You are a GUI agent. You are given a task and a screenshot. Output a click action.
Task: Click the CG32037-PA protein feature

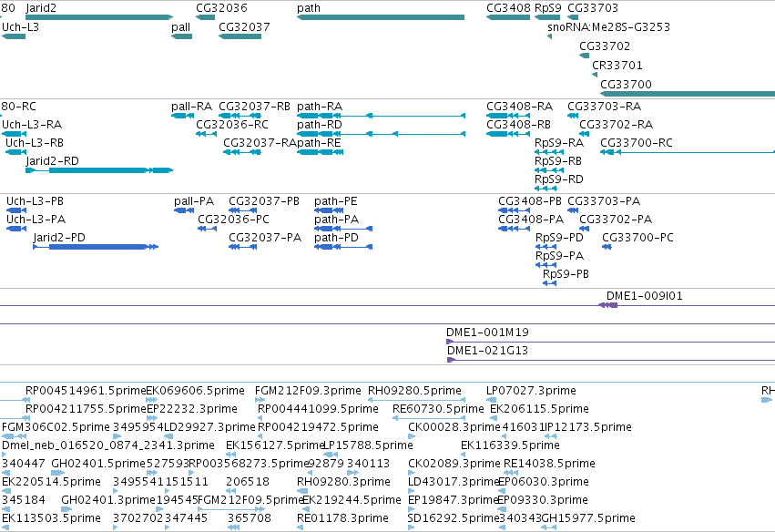(x=242, y=247)
